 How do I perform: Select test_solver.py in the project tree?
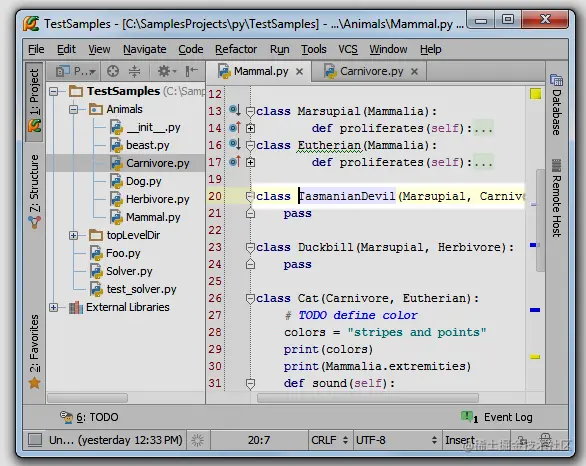pyautogui.click(x=133, y=289)
